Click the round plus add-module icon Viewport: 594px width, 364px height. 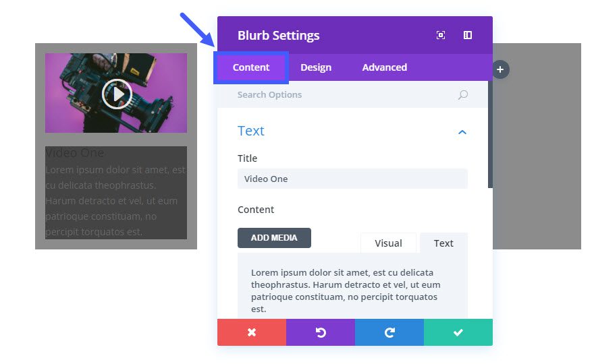coord(500,69)
